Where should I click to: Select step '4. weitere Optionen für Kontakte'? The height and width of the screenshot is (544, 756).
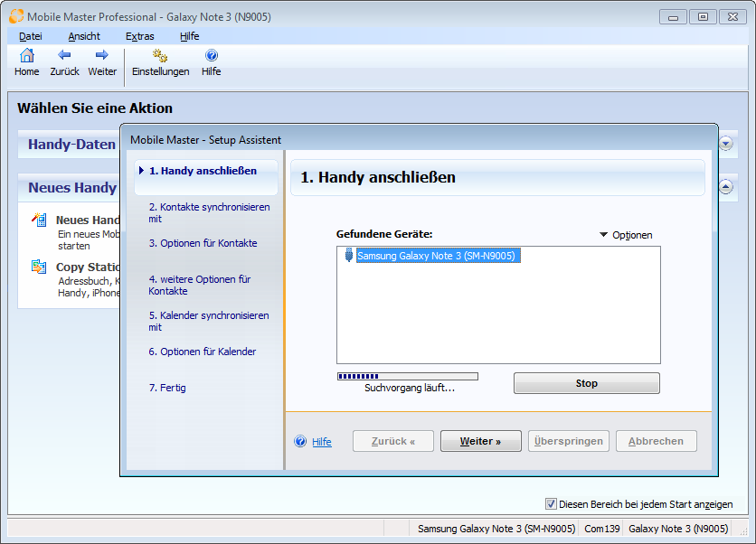(200, 285)
